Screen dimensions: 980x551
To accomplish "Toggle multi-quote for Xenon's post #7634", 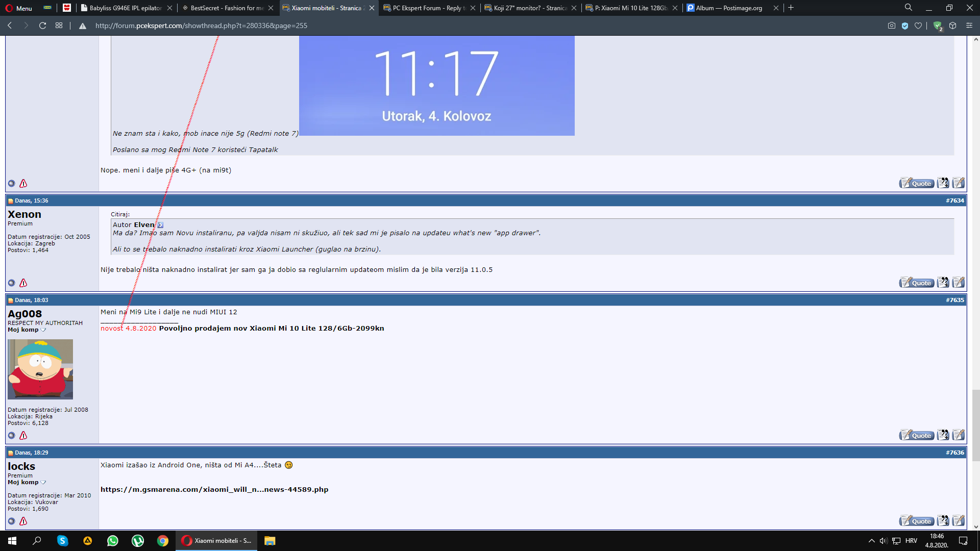I will pyautogui.click(x=943, y=283).
